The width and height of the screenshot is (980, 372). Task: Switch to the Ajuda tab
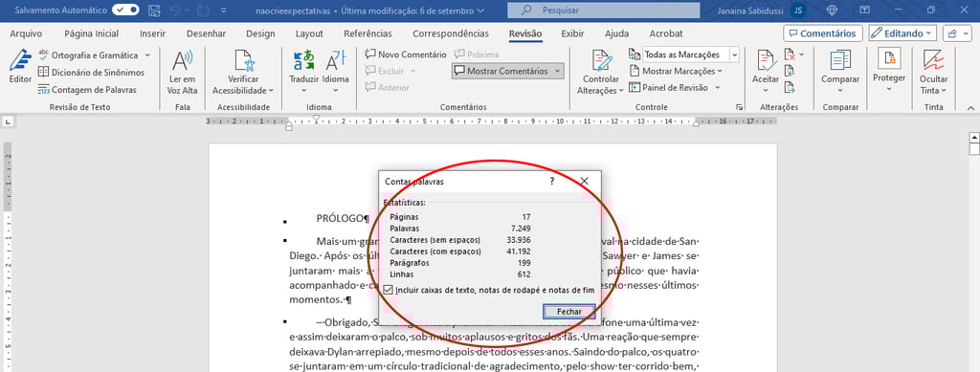coord(617,33)
